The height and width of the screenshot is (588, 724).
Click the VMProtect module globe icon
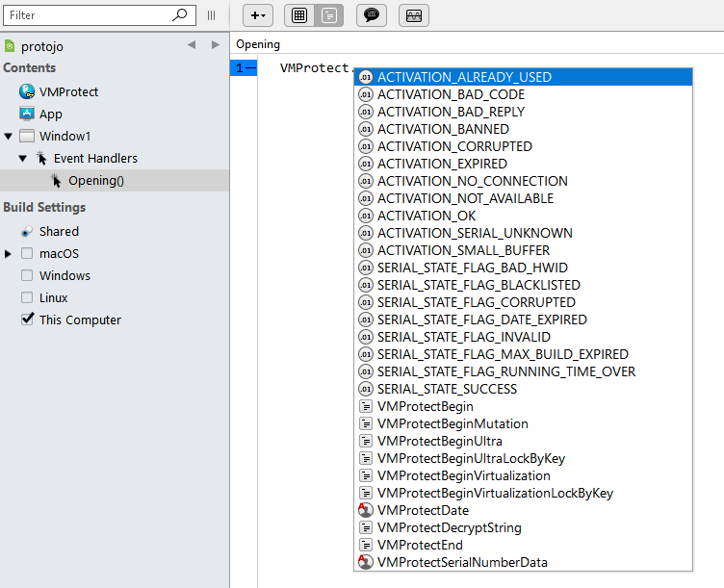pyautogui.click(x=27, y=91)
